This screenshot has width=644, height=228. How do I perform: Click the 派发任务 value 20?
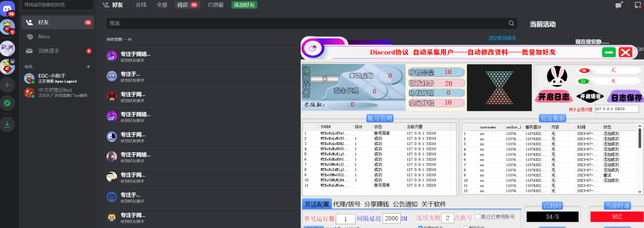[x=449, y=83]
